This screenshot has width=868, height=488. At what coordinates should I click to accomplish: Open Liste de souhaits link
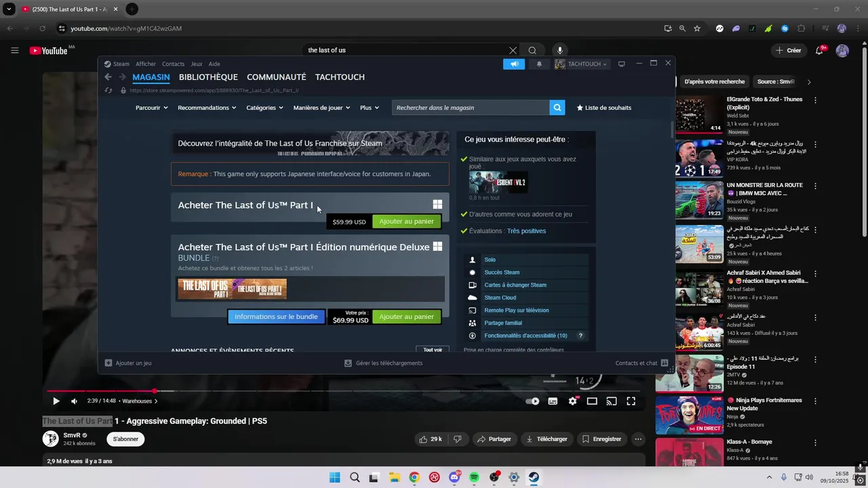604,108
